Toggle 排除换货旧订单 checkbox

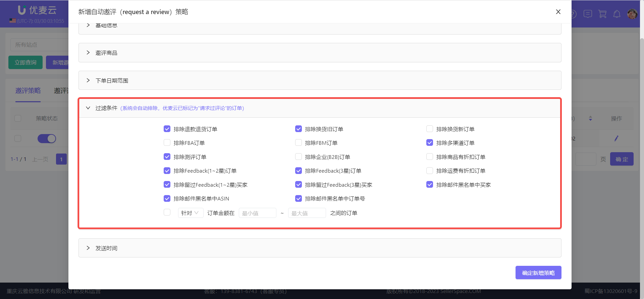tap(299, 129)
